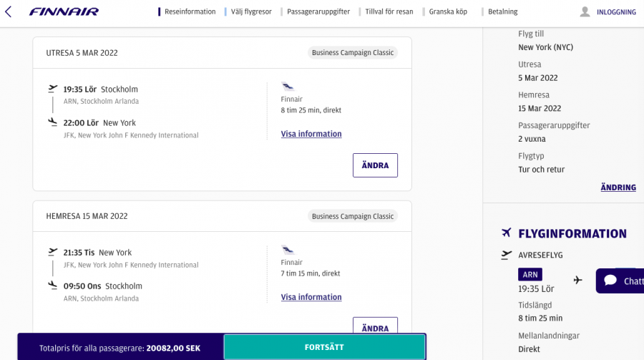Click Ändra for the return flight
This screenshot has height=360, width=644.
(x=375, y=328)
